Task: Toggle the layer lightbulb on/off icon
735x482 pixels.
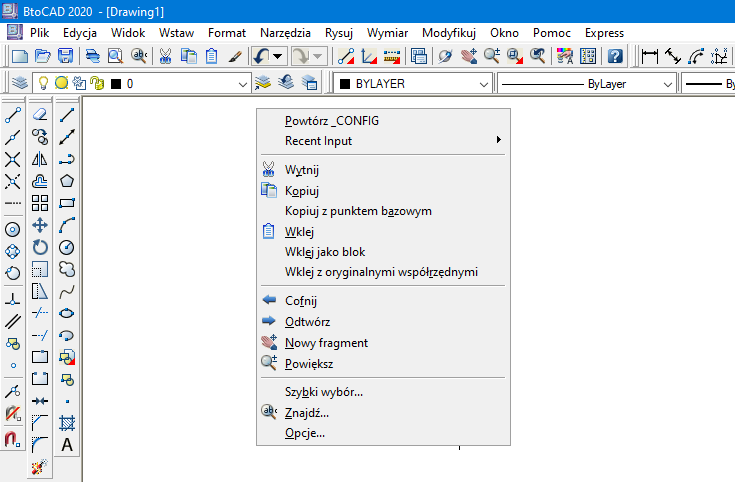Action: pyautogui.click(x=44, y=84)
